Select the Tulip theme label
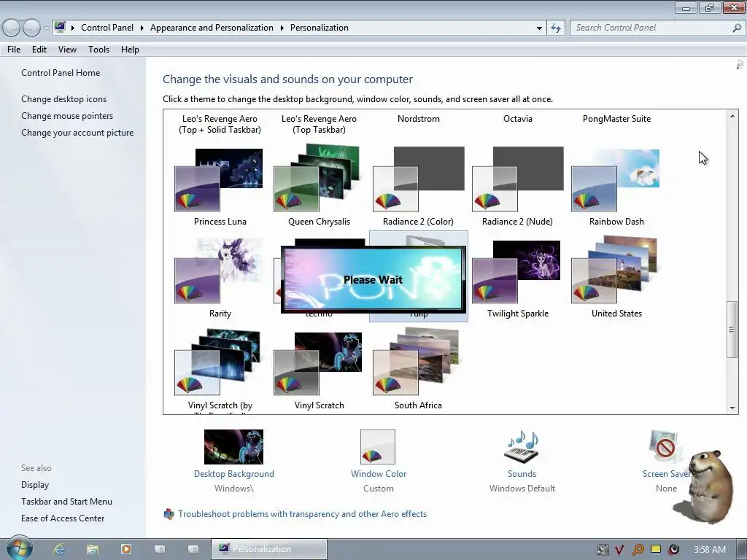The image size is (747, 560). pyautogui.click(x=418, y=315)
